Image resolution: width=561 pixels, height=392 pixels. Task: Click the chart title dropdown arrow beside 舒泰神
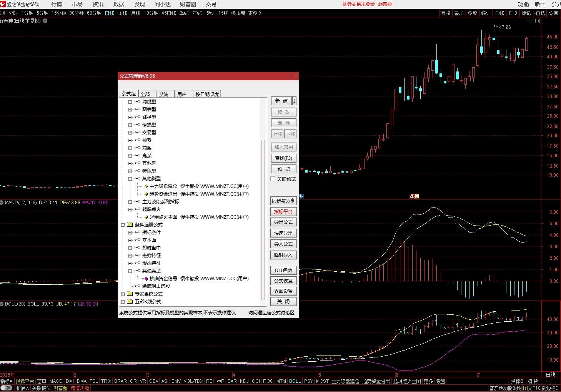(45, 21)
